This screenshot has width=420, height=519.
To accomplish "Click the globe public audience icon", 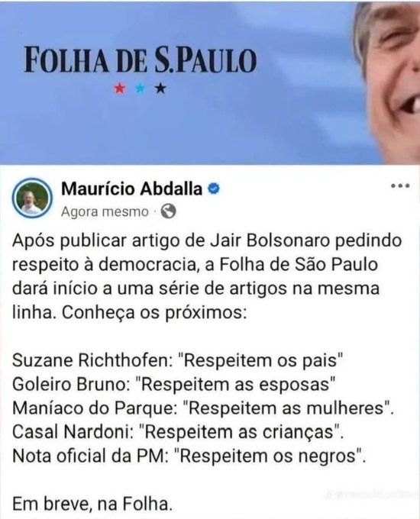I will (168, 211).
